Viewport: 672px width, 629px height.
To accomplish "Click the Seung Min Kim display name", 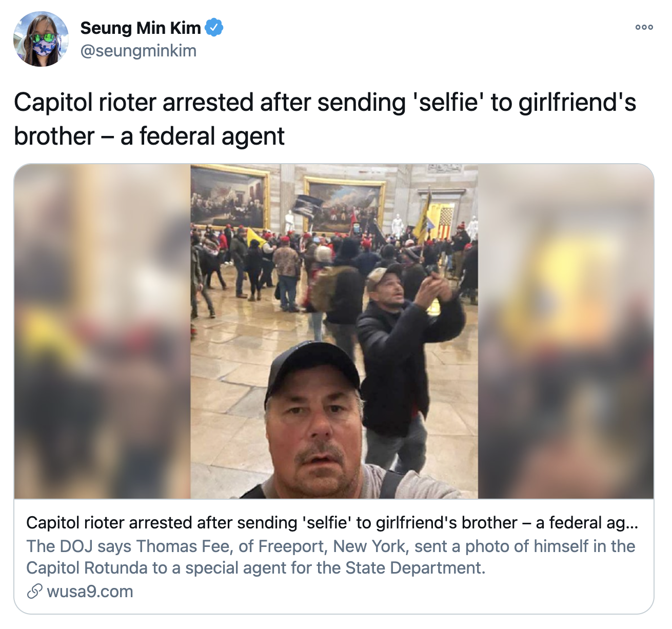I will 141,28.
